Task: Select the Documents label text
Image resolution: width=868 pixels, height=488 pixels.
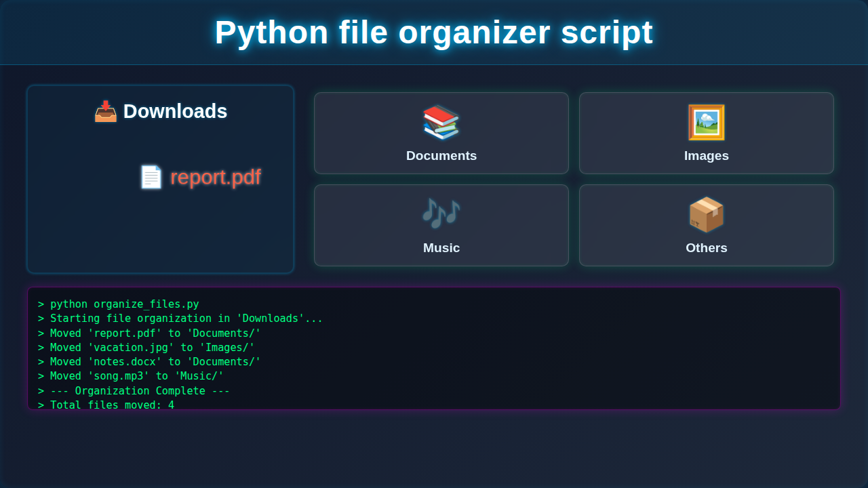Action: coord(441,155)
